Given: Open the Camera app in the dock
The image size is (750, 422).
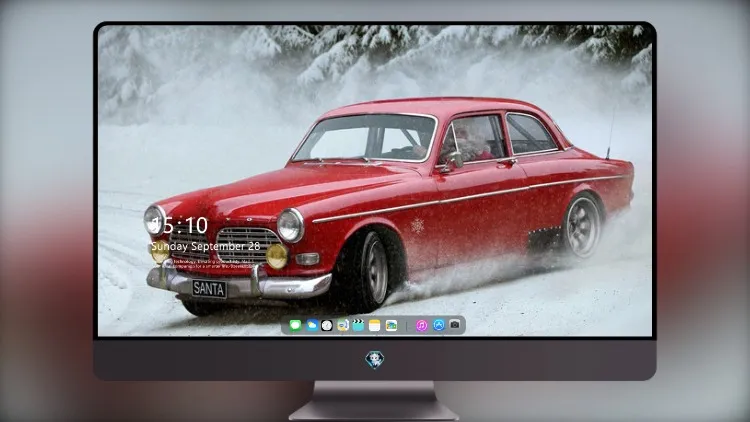Looking at the screenshot, I should point(455,325).
